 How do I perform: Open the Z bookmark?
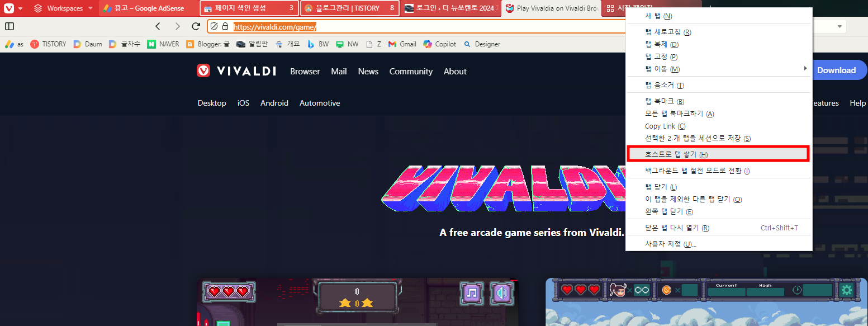(373, 44)
